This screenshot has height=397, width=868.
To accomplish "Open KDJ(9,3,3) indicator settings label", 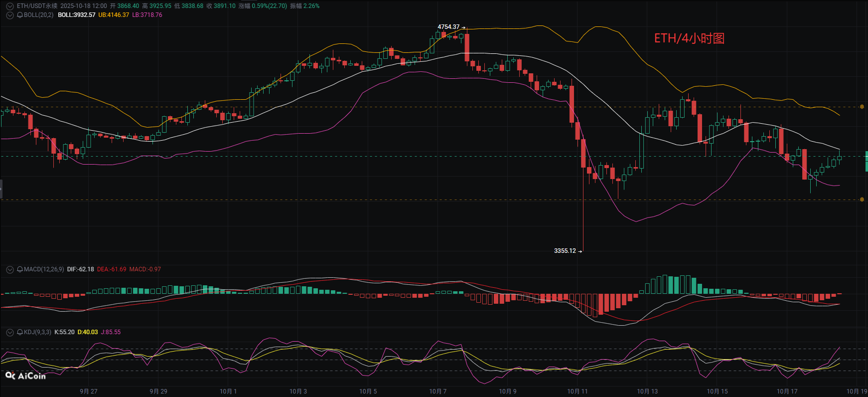I will pyautogui.click(x=37, y=332).
